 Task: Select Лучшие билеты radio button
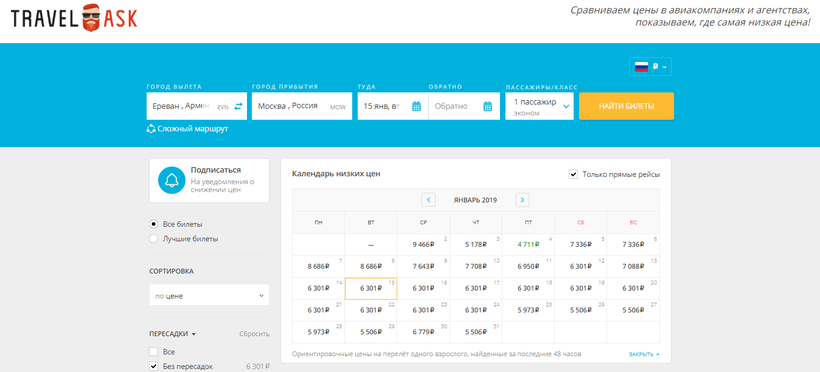153,239
